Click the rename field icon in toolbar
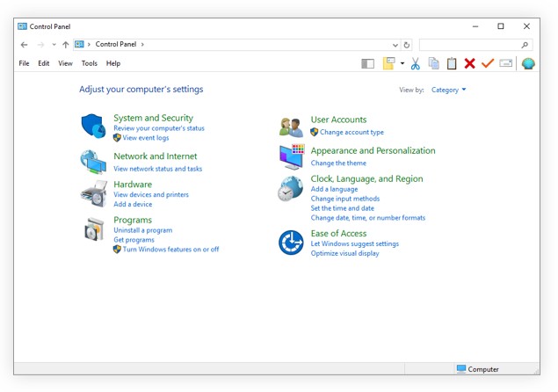 [506, 63]
